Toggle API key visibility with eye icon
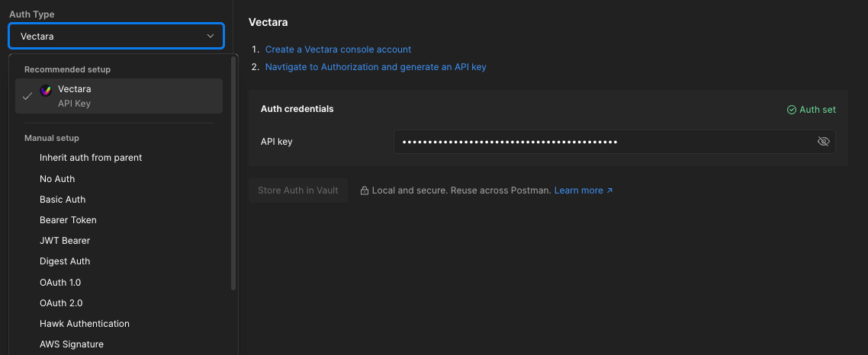868x355 pixels. (823, 142)
